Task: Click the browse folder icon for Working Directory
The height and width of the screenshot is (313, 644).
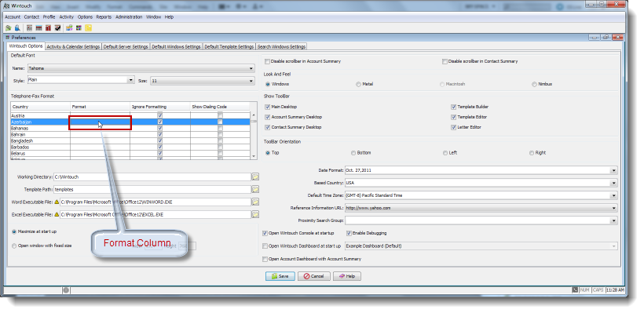Action: pyautogui.click(x=255, y=177)
